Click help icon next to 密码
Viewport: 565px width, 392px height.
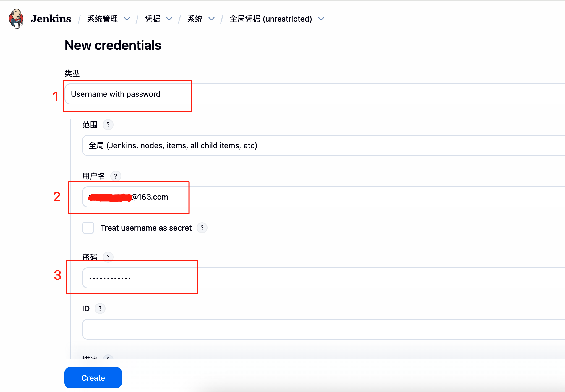[108, 257]
